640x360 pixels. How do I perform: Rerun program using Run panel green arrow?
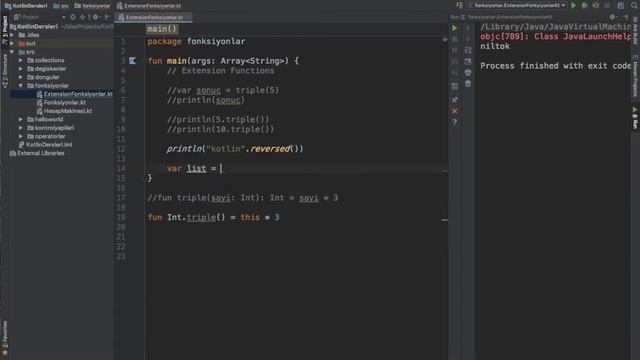coord(454,28)
